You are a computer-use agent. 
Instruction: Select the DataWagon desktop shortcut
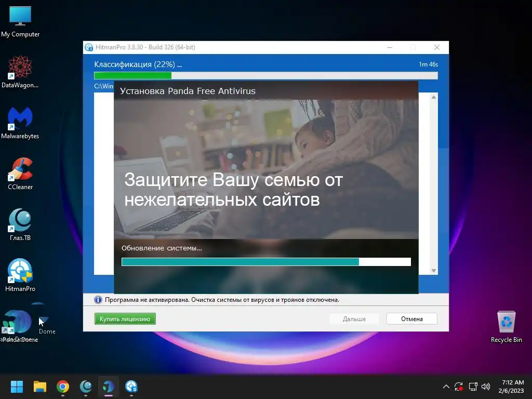pyautogui.click(x=20, y=72)
